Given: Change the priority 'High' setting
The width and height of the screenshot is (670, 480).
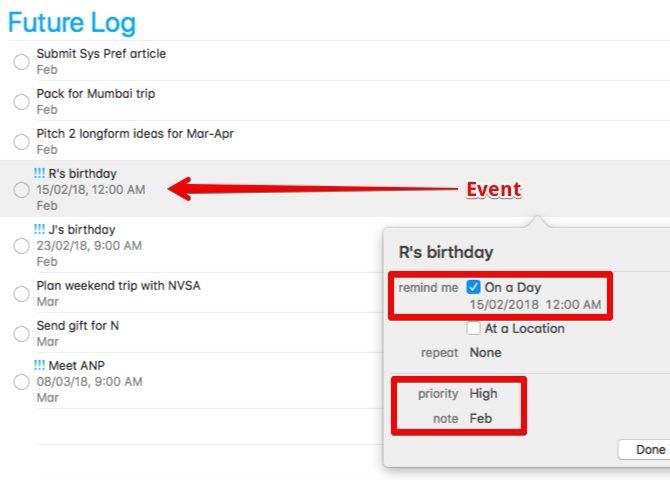Looking at the screenshot, I should tap(484, 394).
